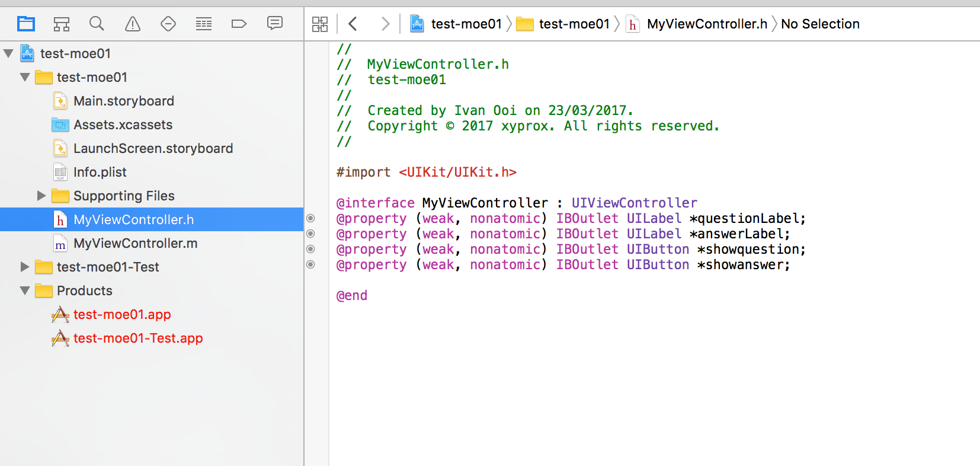Click the #import <UIKit/UIKit.h> line
The height and width of the screenshot is (466, 980).
point(427,172)
